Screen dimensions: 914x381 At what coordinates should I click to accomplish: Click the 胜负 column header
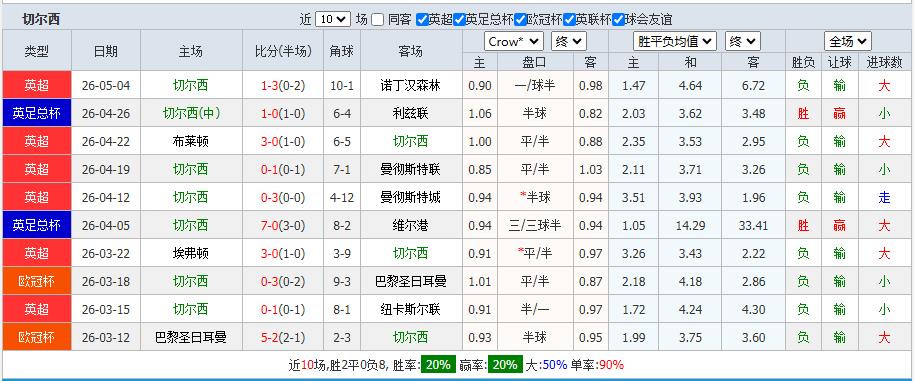[x=803, y=62]
